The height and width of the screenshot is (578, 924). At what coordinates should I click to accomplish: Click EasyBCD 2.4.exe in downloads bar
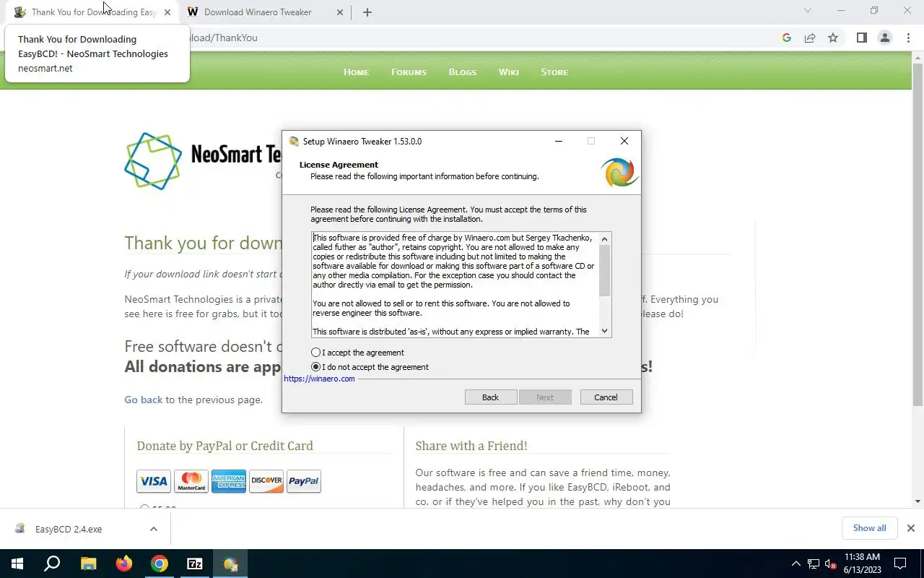tap(69, 529)
